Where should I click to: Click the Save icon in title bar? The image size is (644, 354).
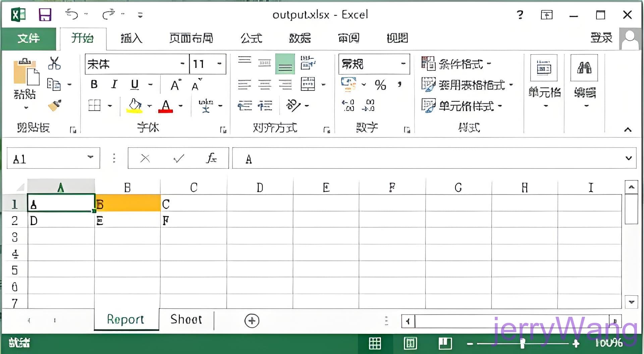[x=45, y=15]
